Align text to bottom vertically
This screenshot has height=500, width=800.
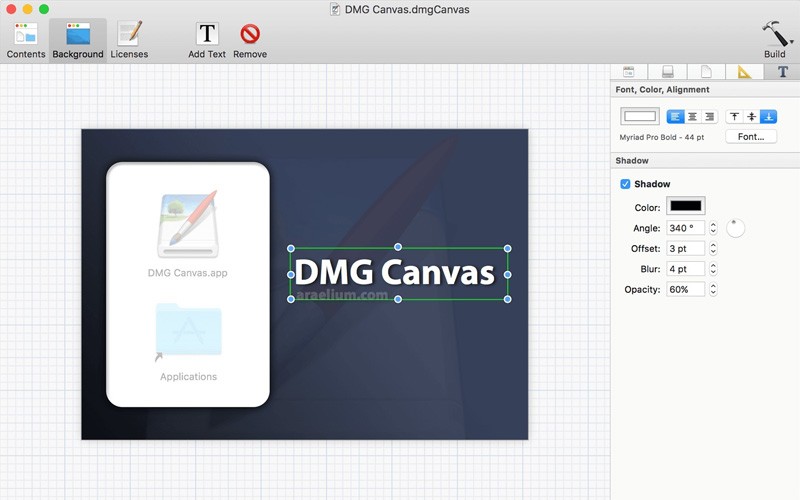coord(768,117)
